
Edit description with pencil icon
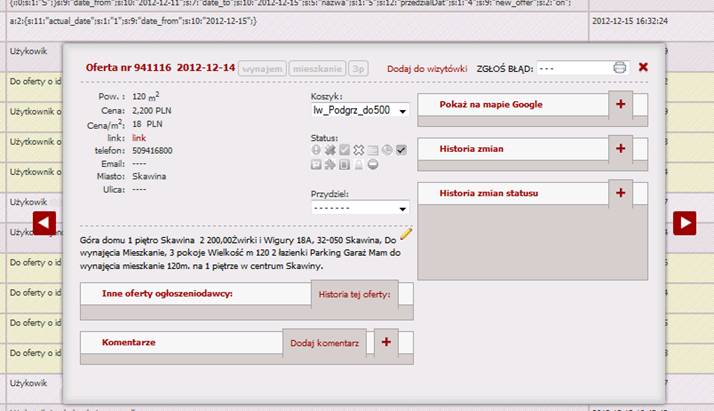pos(406,234)
